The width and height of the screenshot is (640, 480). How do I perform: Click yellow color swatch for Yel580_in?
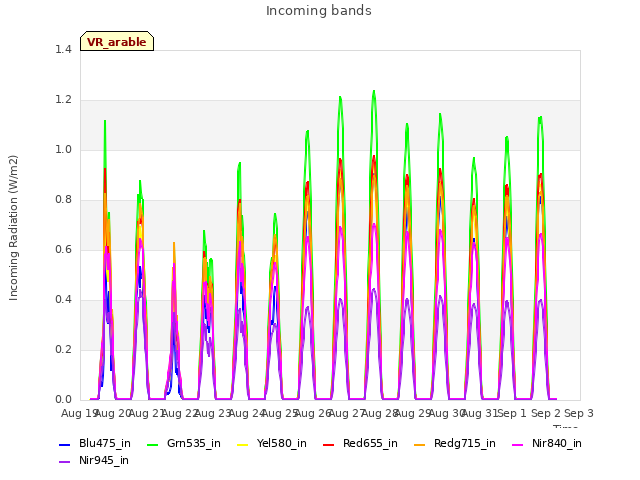(x=242, y=444)
